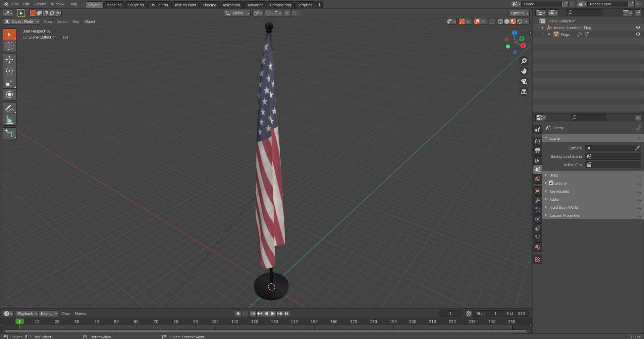The height and width of the screenshot is (339, 644).
Task: Select the Select Box tool
Action: 9,35
